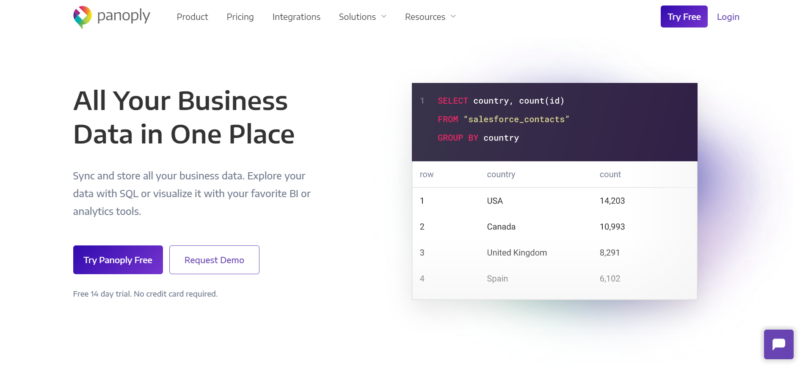Click the panoply wordmark text

click(x=123, y=16)
